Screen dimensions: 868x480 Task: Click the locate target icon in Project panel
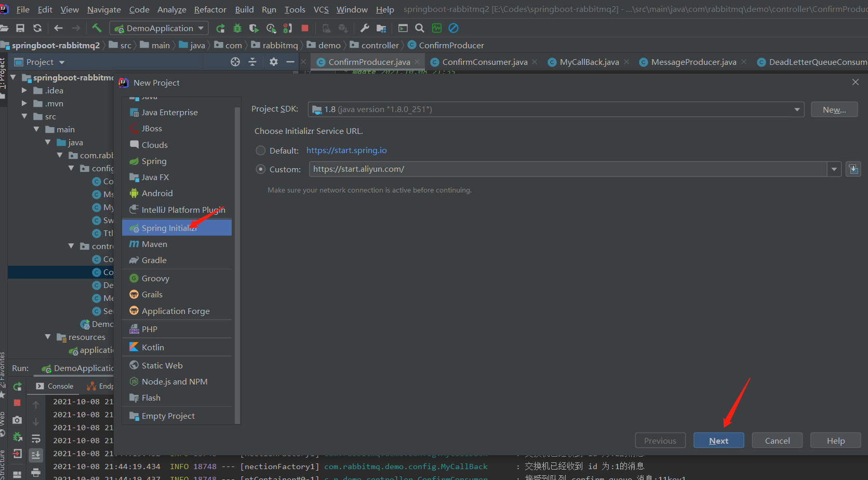pyautogui.click(x=235, y=62)
